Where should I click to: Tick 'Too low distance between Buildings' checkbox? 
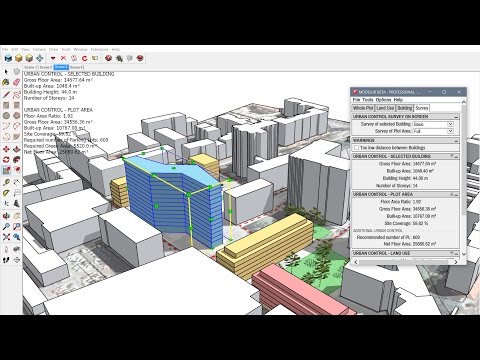tap(356, 148)
